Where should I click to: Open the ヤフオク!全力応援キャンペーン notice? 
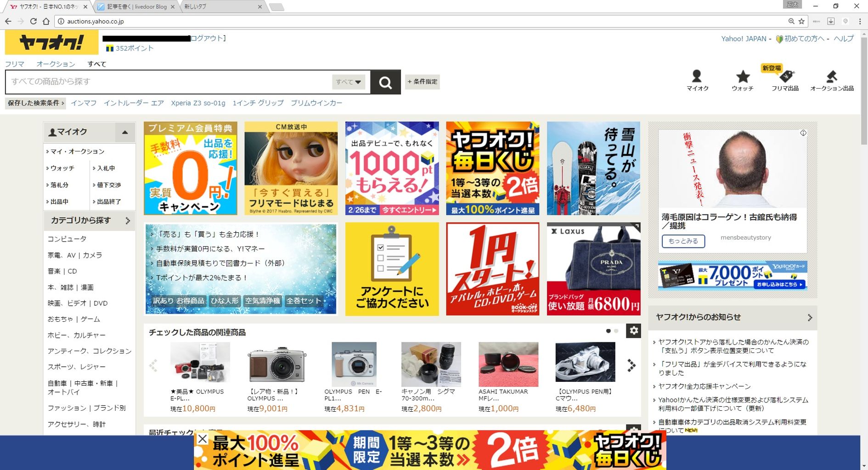click(x=705, y=386)
